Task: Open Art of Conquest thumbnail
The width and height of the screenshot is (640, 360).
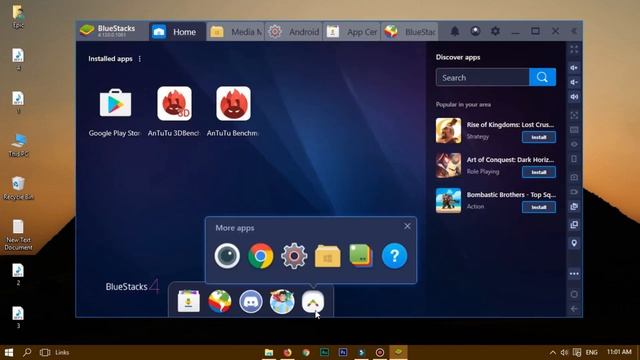Action: (x=448, y=166)
